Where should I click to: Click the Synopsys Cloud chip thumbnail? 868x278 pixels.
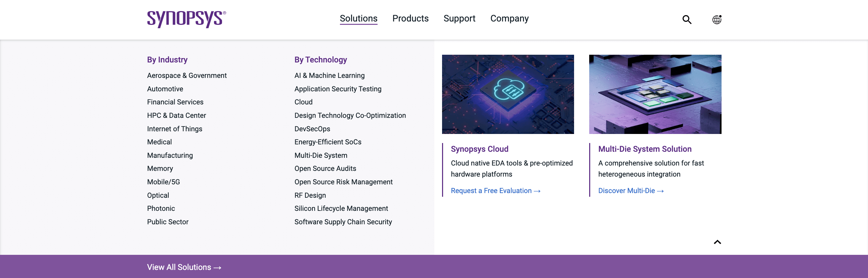[x=508, y=94]
